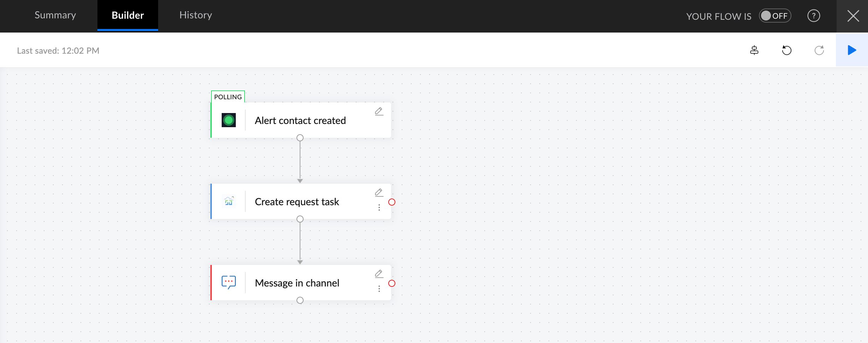Edit the Alert contact created trigger

379,111
